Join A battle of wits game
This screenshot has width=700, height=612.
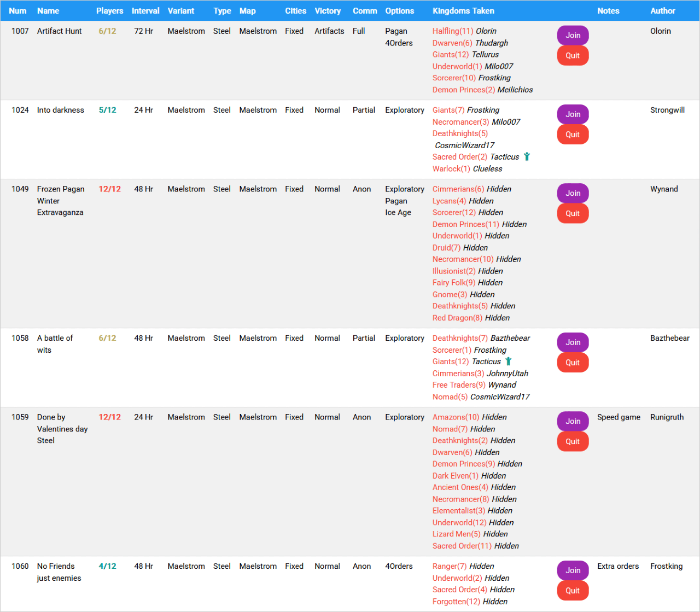pos(573,342)
